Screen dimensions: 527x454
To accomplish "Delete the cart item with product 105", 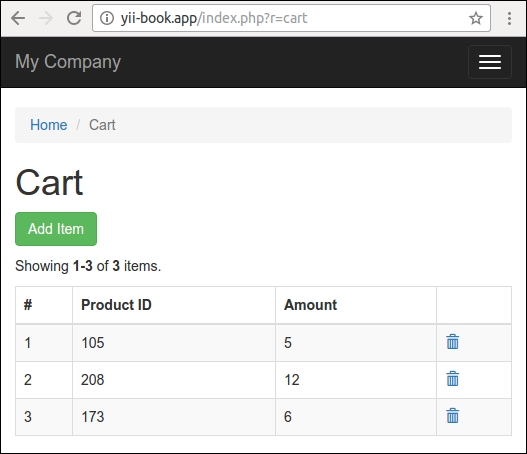I will [452, 342].
